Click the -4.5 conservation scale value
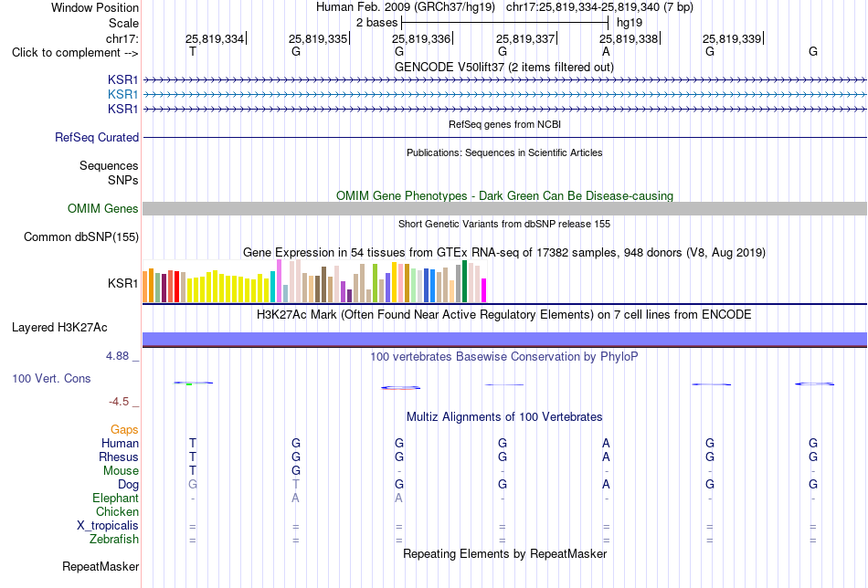Screen dimensions: 868x588 (x=119, y=402)
